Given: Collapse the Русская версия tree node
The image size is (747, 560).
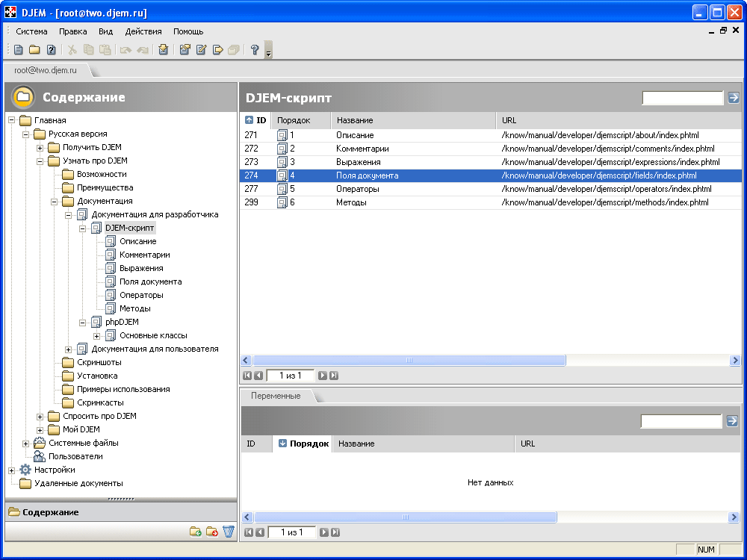Looking at the screenshot, I should (x=25, y=134).
